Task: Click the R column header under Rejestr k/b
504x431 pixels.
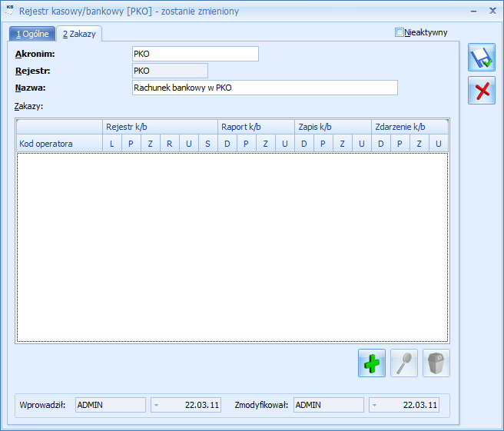Action: pos(170,144)
